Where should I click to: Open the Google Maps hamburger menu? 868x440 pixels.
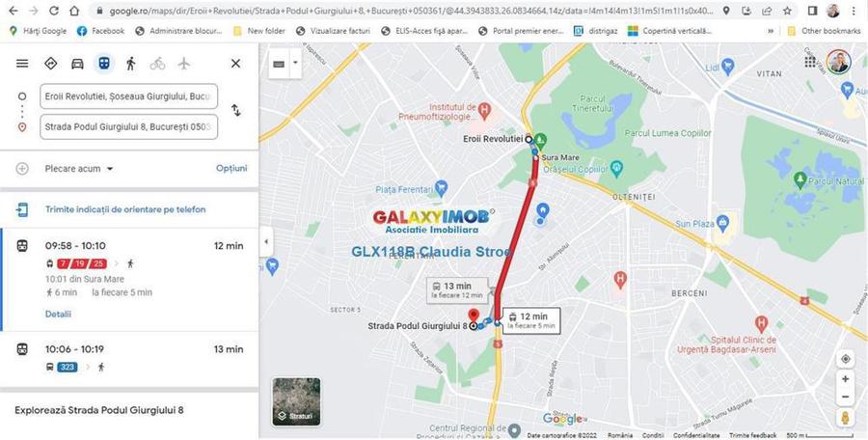click(22, 63)
